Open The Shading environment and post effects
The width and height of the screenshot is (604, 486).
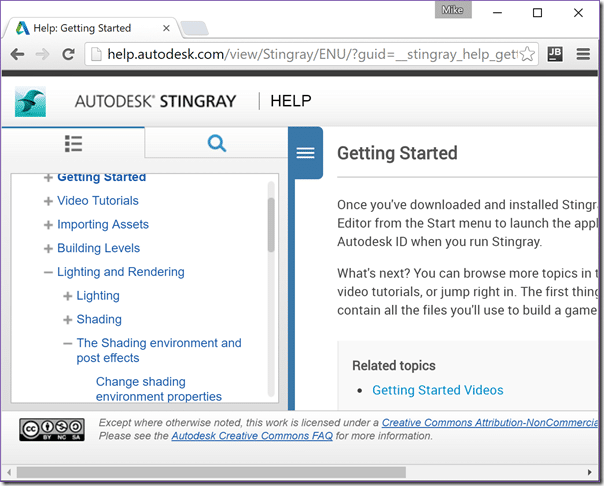(x=159, y=350)
